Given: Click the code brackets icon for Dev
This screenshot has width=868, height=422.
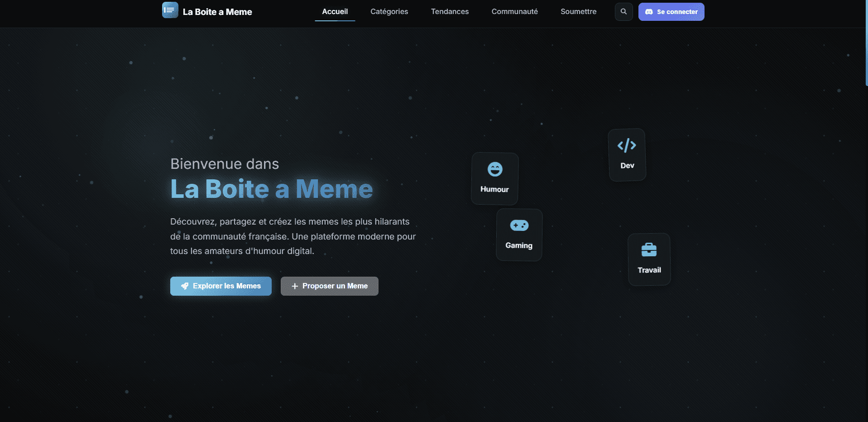Looking at the screenshot, I should pyautogui.click(x=627, y=145).
